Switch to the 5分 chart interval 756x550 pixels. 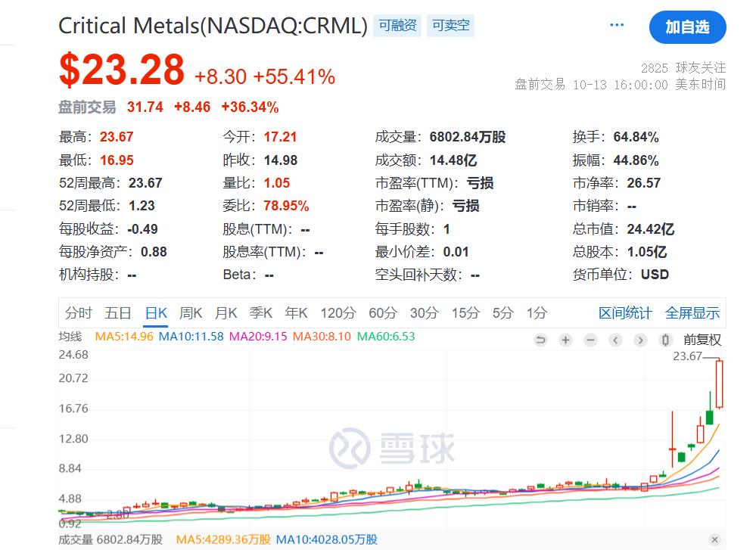coord(503,313)
